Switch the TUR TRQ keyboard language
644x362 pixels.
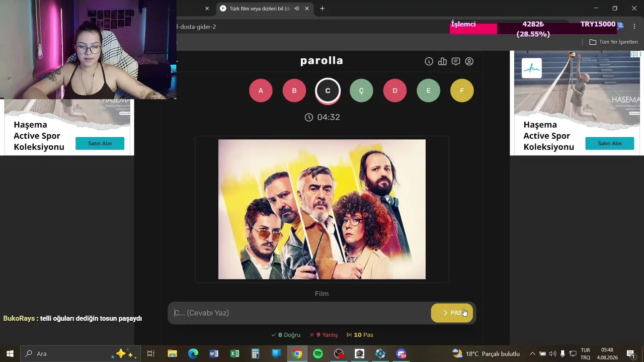pyautogui.click(x=586, y=353)
